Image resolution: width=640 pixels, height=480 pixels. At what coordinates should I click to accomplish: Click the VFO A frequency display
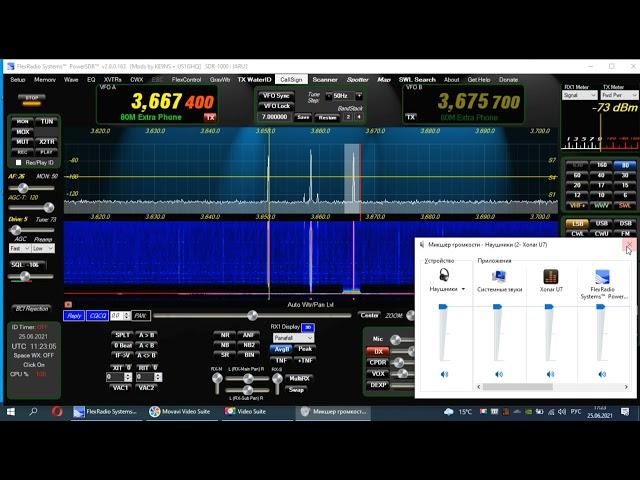[172, 101]
